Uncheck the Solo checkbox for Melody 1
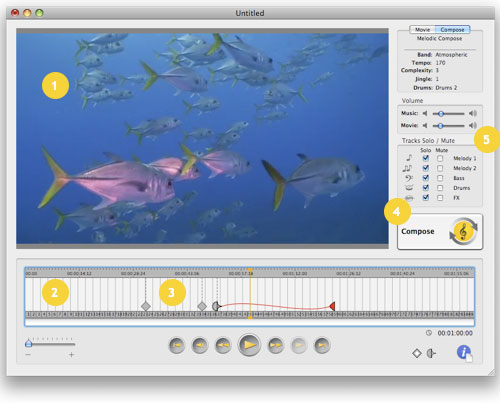Image resolution: width=500 pixels, height=403 pixels. 425,158
